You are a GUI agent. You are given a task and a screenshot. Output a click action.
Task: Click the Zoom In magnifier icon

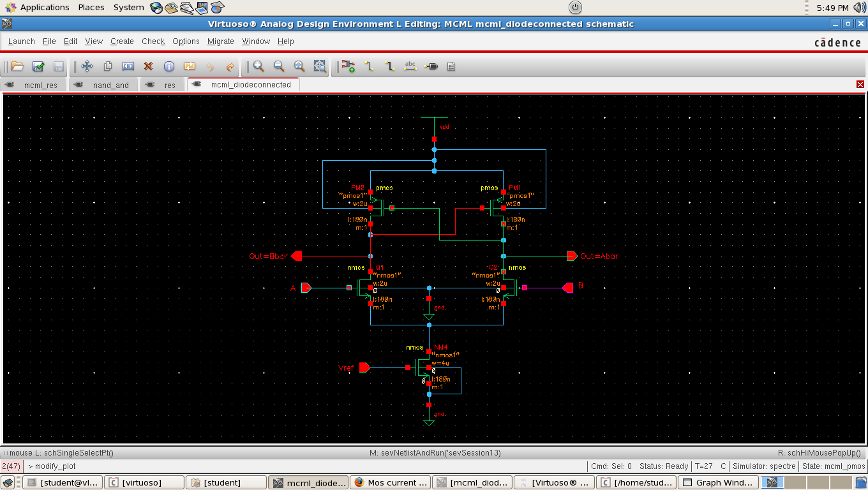(x=258, y=66)
